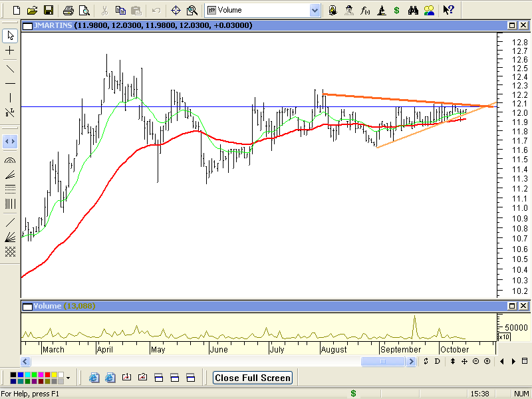Expand the color palette dropdown arrow
The height and width of the screenshot is (399, 532).
click(68, 378)
